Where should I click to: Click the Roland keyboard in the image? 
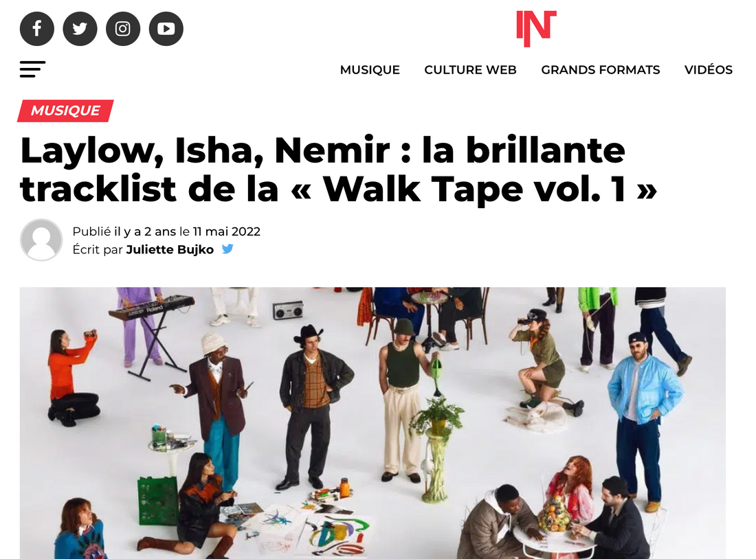coord(152,307)
